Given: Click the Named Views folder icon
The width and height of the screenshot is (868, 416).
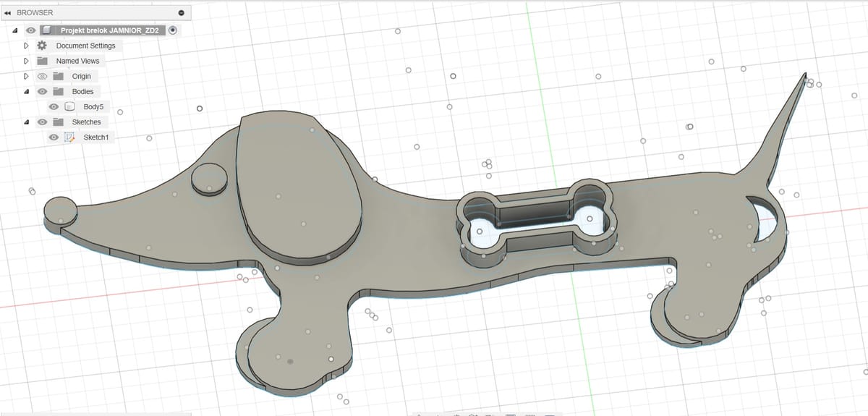Looking at the screenshot, I should coord(42,61).
